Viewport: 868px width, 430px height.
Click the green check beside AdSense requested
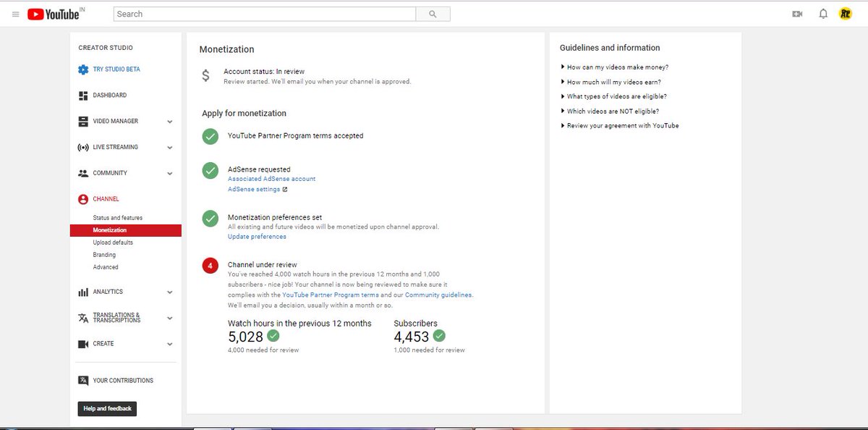[x=210, y=170]
